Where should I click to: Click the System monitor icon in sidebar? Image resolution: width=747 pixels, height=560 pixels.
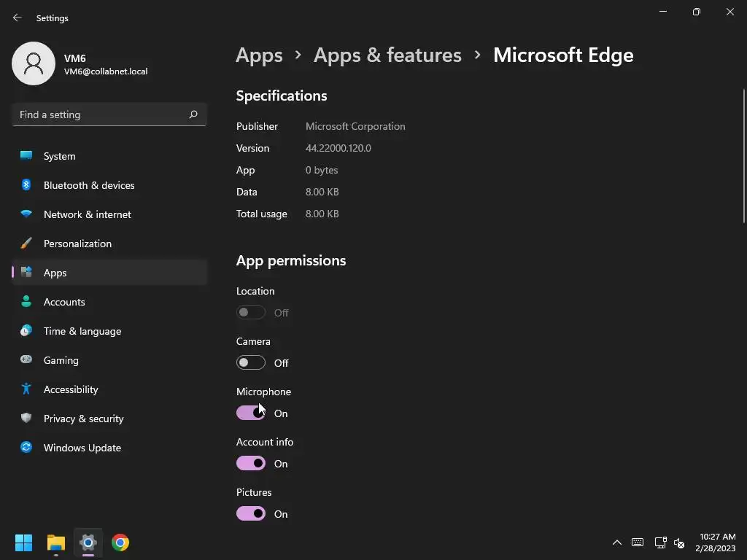(x=26, y=155)
